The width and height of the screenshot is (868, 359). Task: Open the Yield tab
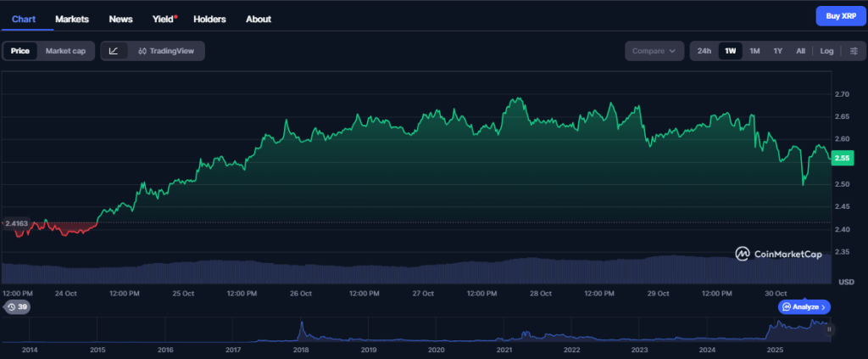pos(164,18)
